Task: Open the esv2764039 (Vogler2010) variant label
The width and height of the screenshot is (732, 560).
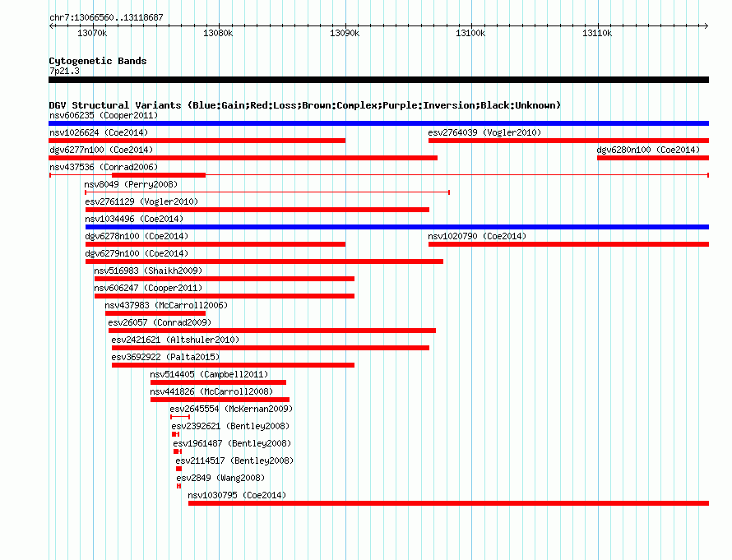Action: pyautogui.click(x=484, y=132)
